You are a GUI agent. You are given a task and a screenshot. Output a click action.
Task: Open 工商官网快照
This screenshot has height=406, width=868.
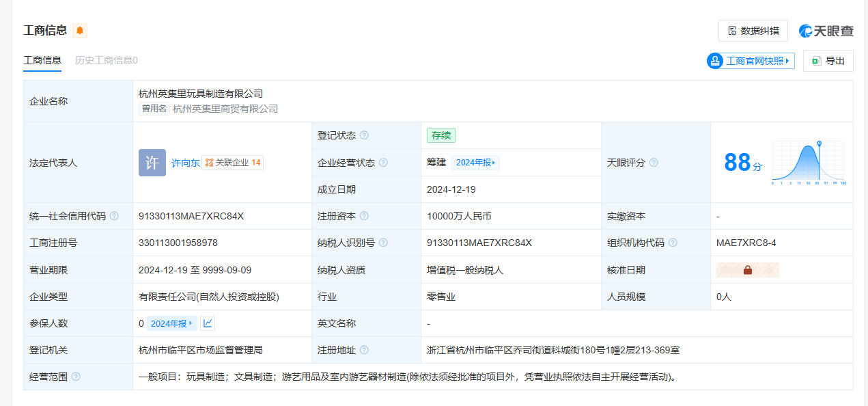[x=751, y=61]
